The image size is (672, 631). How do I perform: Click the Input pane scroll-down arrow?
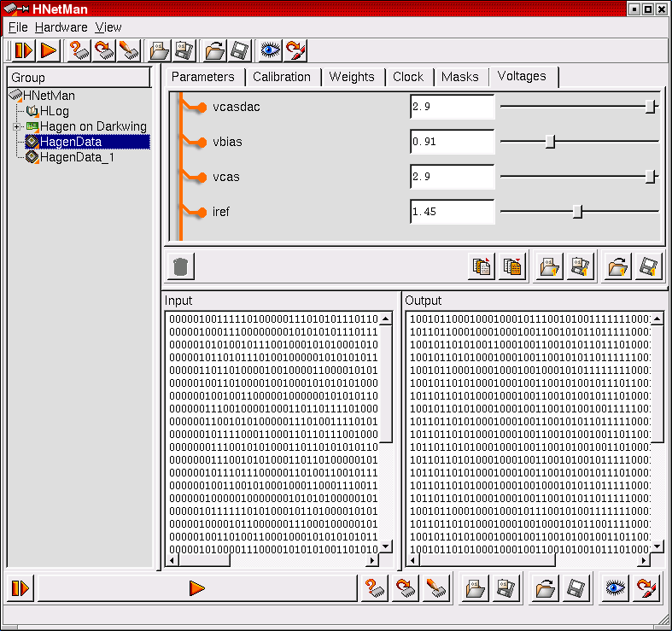click(x=386, y=547)
